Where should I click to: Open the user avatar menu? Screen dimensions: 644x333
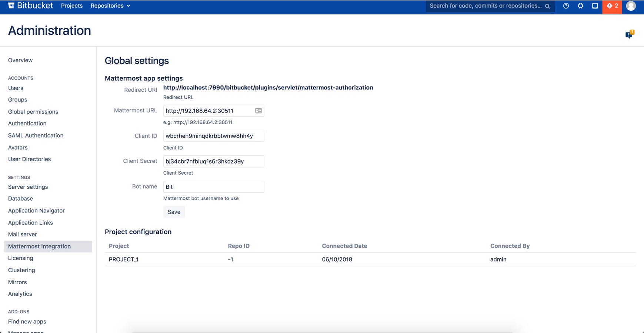pyautogui.click(x=631, y=6)
